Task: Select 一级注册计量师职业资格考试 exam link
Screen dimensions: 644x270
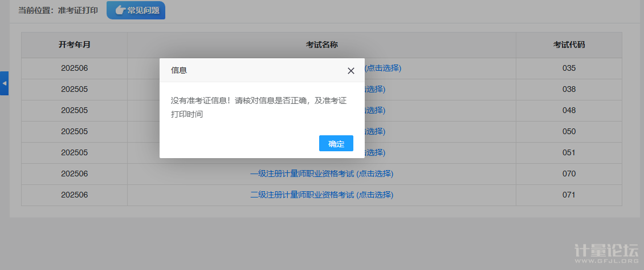Action: coord(321,174)
